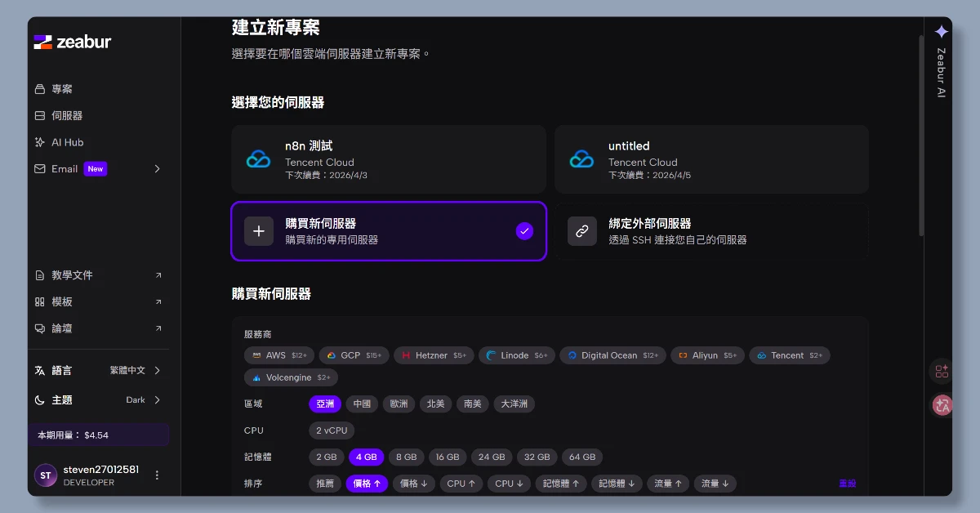Select 4 GB memory option
The width and height of the screenshot is (980, 513).
(366, 457)
